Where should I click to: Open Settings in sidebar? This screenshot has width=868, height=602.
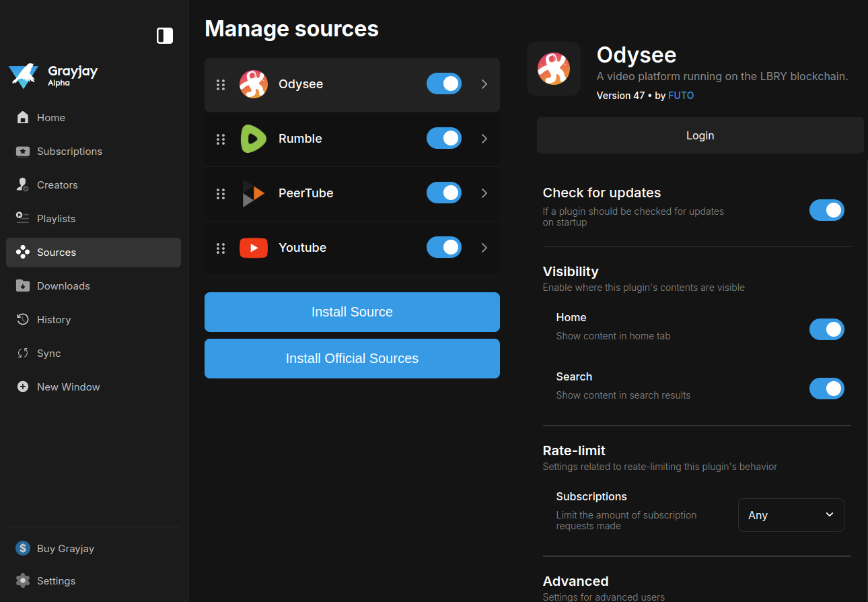(x=94, y=580)
